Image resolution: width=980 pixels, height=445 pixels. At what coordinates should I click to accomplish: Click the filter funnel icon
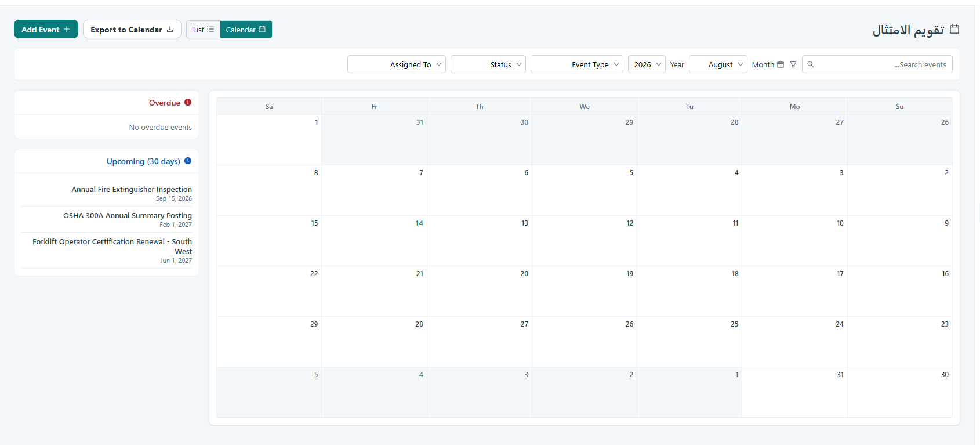(793, 64)
